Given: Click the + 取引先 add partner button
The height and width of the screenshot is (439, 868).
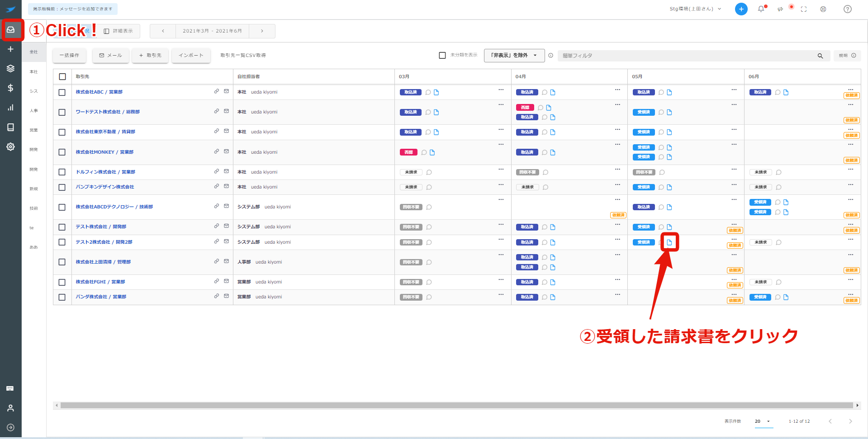Looking at the screenshot, I should (x=150, y=56).
